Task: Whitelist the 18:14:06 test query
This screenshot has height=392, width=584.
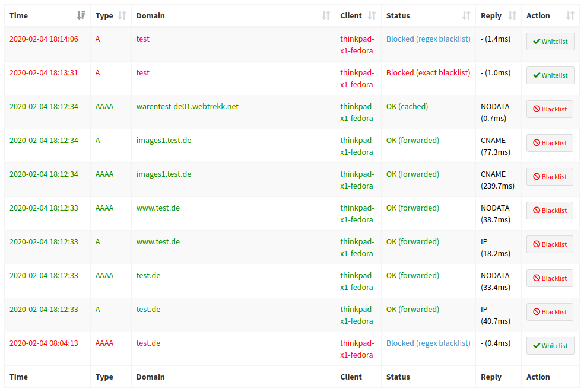Action: [x=550, y=42]
